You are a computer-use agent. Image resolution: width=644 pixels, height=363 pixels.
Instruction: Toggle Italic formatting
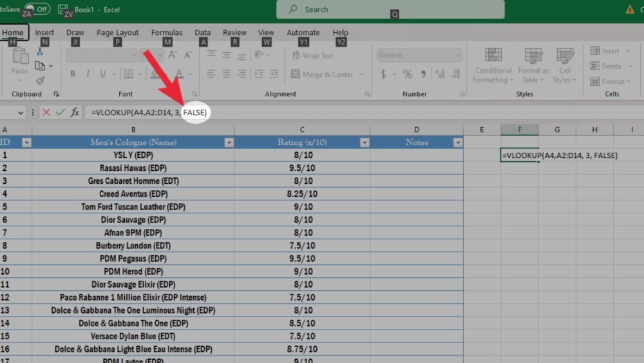click(x=88, y=74)
